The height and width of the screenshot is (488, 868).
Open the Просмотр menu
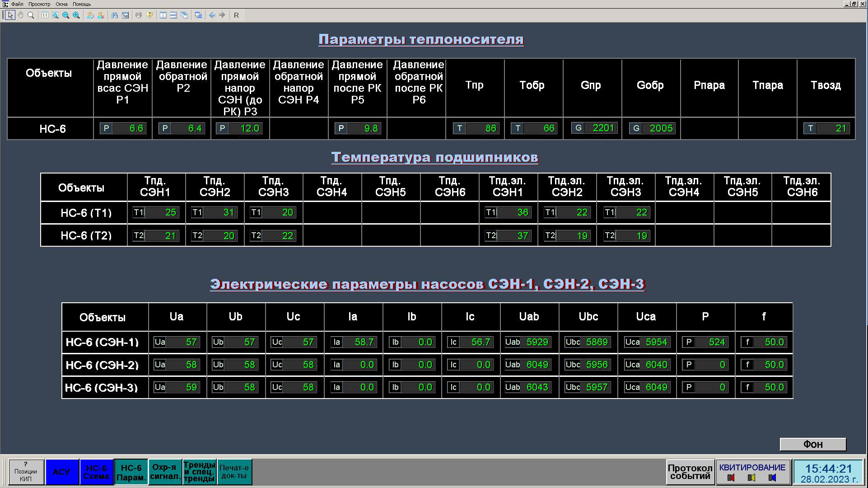tap(39, 4)
